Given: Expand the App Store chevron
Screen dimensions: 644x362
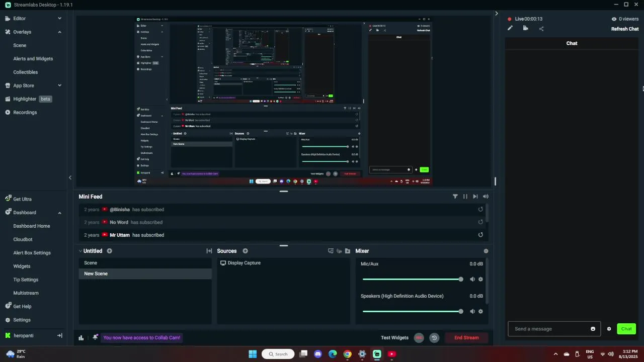Looking at the screenshot, I should point(59,85).
